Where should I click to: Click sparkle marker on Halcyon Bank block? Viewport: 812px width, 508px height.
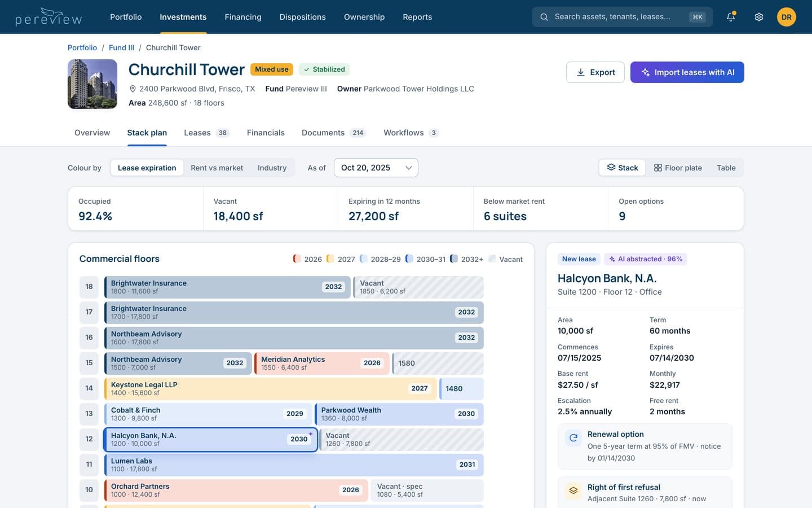pyautogui.click(x=311, y=433)
